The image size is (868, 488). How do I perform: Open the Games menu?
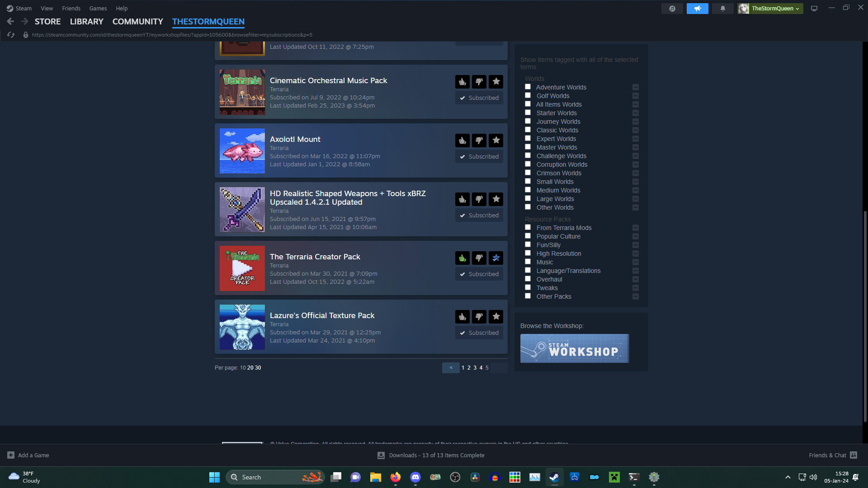point(98,9)
